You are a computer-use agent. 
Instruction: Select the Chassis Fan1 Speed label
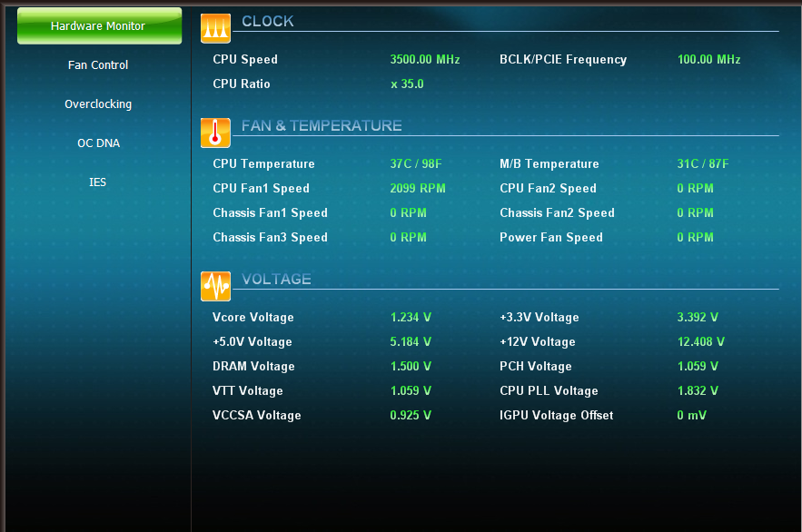(x=270, y=213)
